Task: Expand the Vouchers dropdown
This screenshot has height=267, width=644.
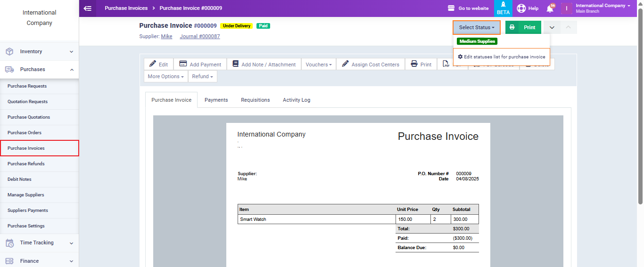Action: pyautogui.click(x=318, y=65)
